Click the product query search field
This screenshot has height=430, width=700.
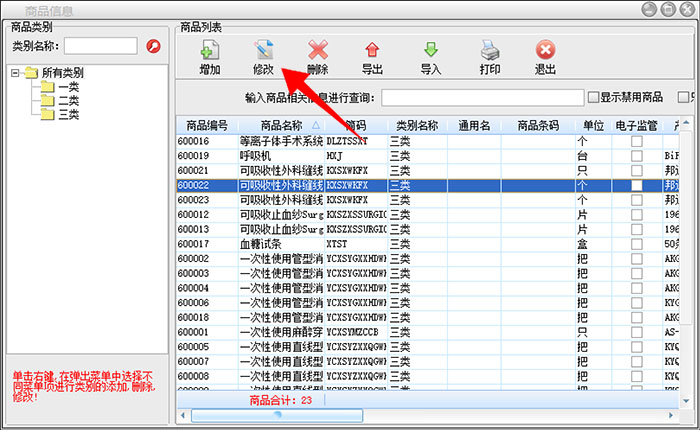pos(482,98)
